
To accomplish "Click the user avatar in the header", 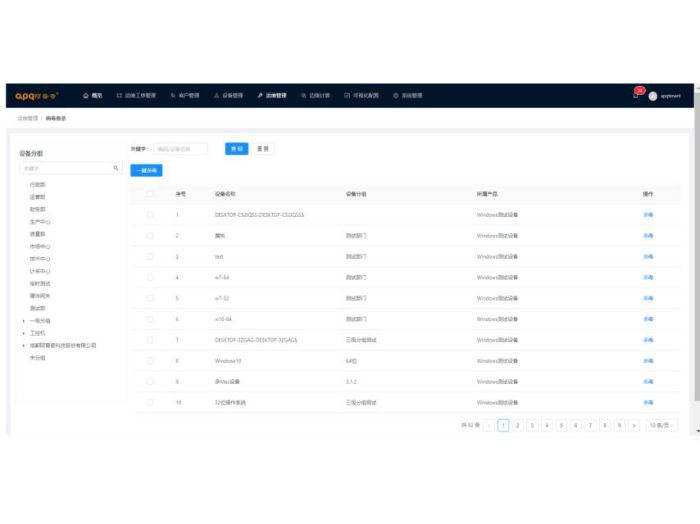I will pos(653,96).
